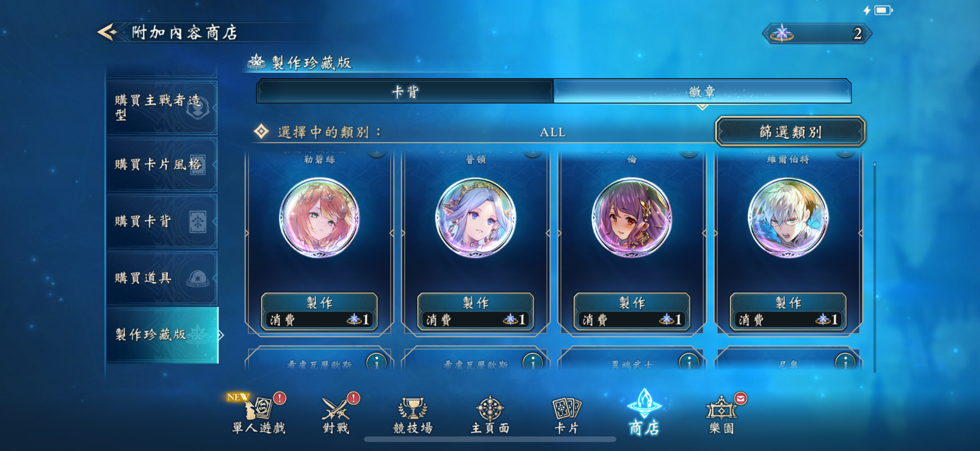Tap the crystal currency counter showing 2
The height and width of the screenshot is (451, 980).
(817, 34)
